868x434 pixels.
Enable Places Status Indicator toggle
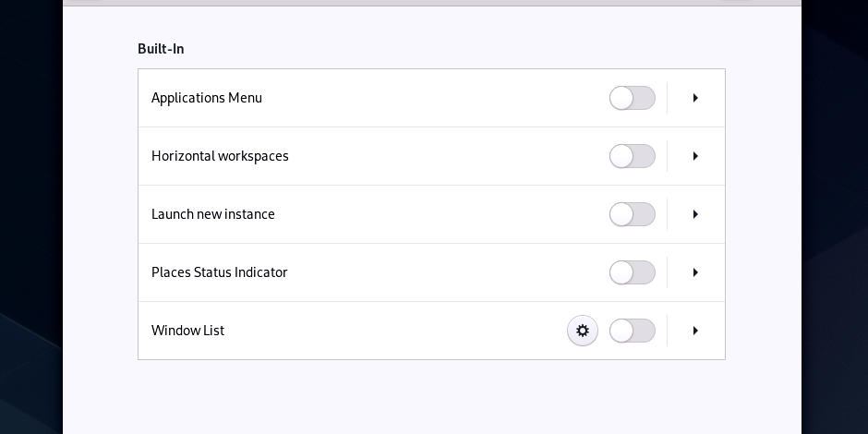pyautogui.click(x=633, y=272)
